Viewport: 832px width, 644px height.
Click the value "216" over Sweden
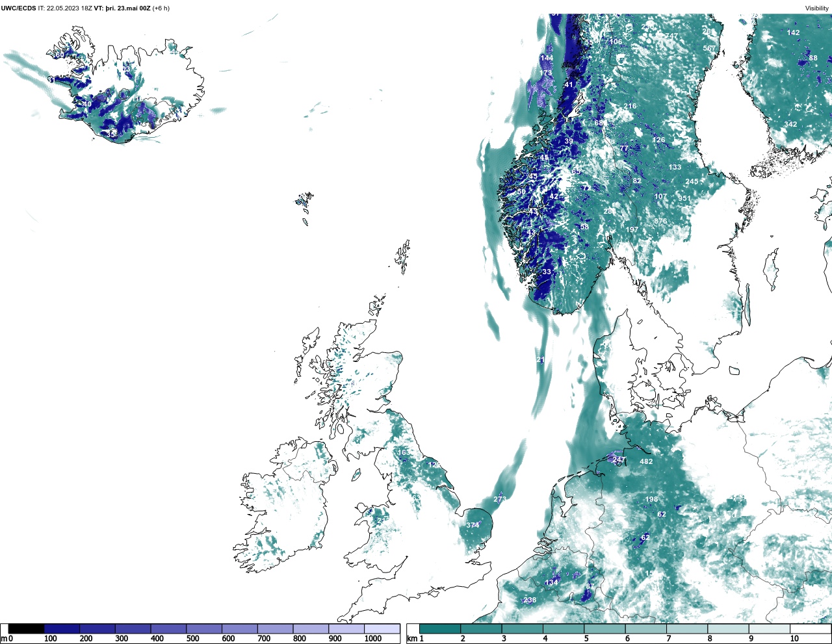630,106
